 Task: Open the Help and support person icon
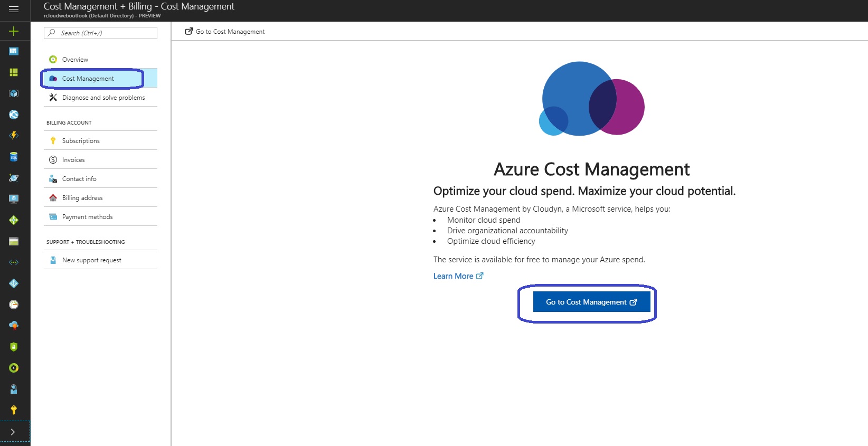(x=14, y=389)
